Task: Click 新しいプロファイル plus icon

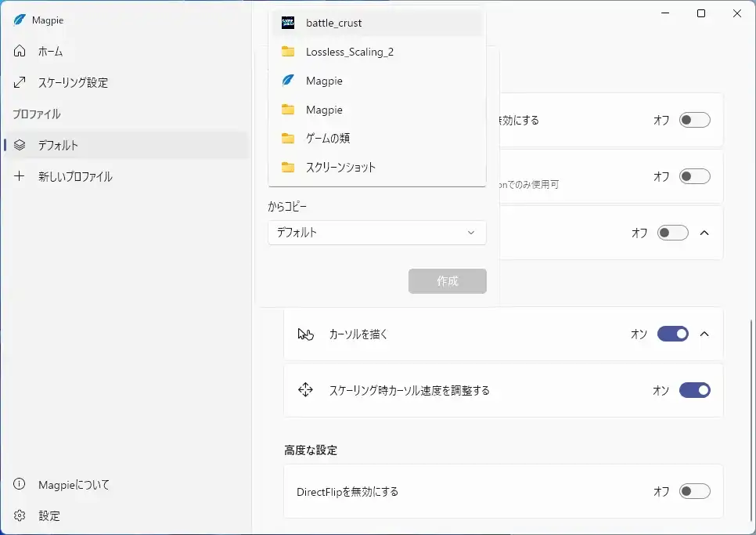Action: (20, 177)
